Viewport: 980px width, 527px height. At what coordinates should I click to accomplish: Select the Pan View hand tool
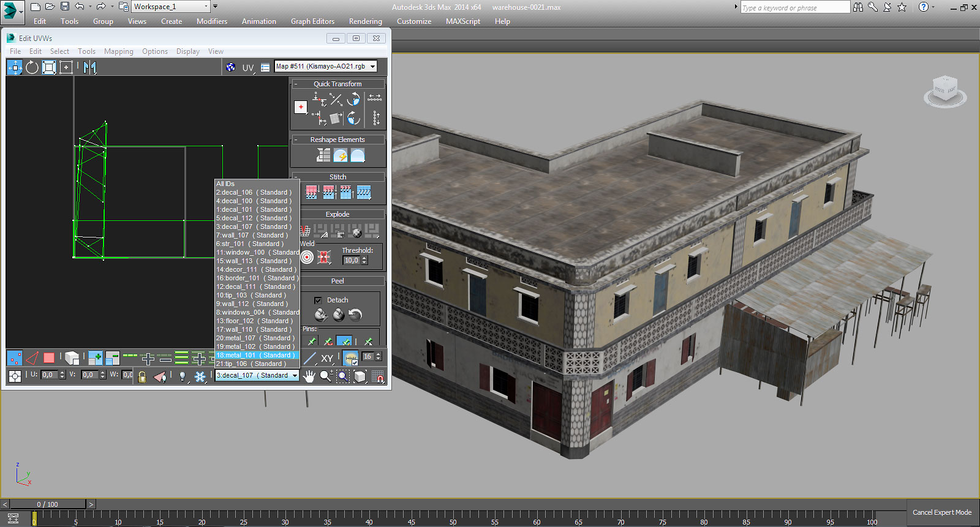tap(309, 376)
